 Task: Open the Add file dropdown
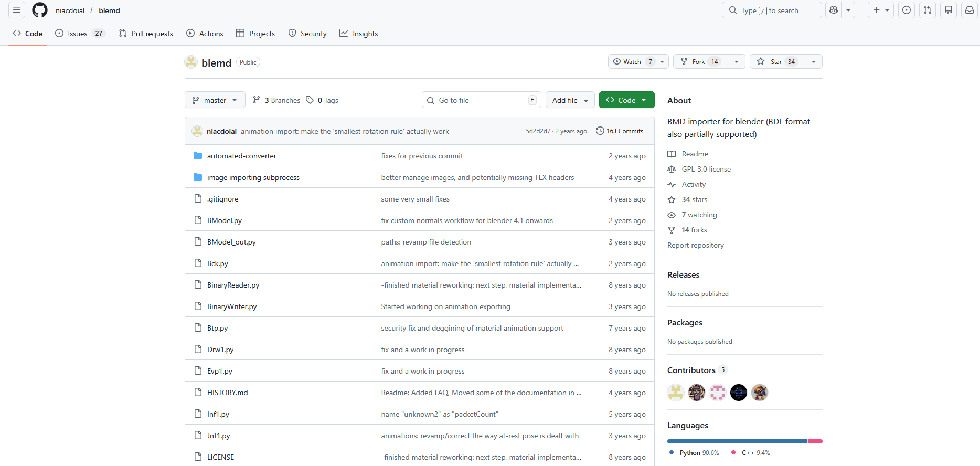(570, 100)
